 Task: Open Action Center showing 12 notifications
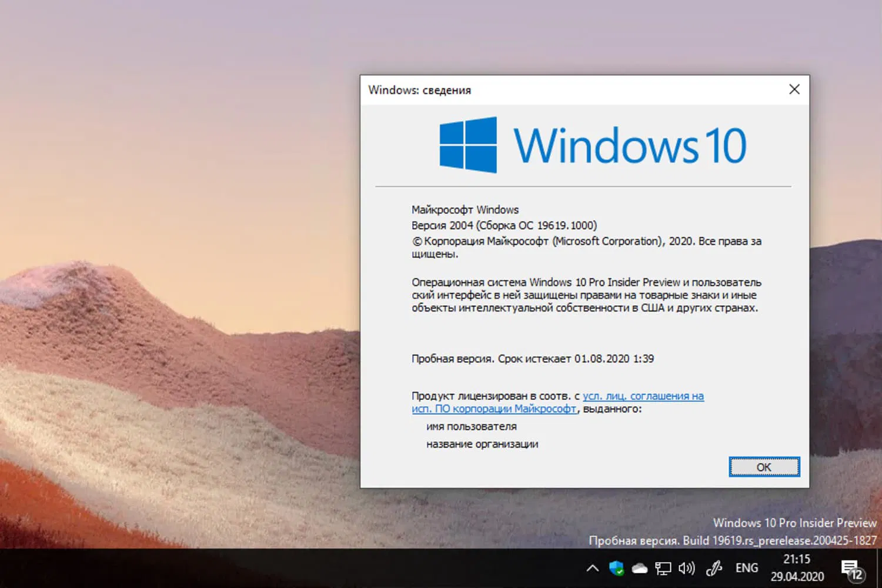[x=851, y=567]
